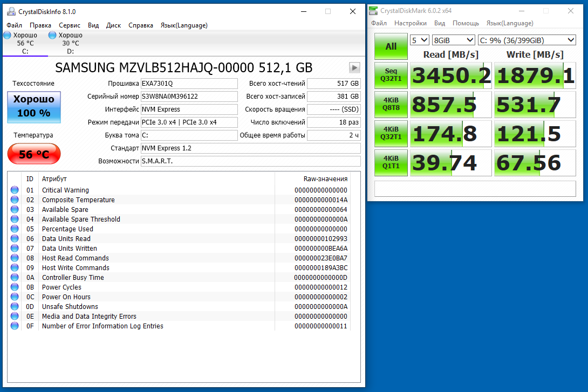Click Seq write result 1879.1

click(535, 75)
